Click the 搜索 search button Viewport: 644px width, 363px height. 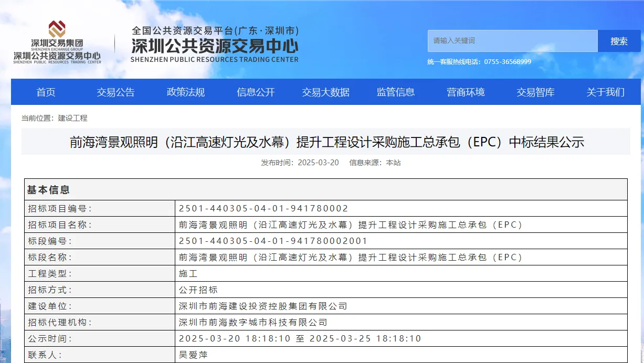619,41
